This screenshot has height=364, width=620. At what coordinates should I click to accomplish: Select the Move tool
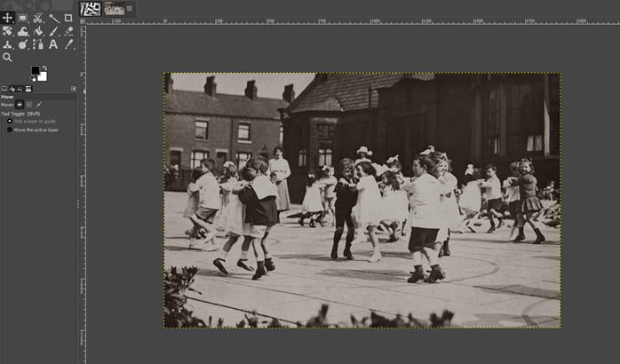7,18
